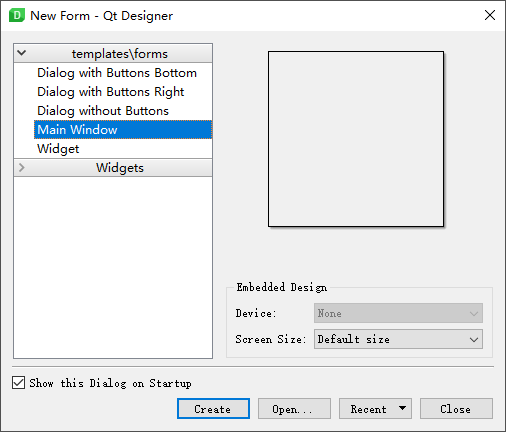Select Dialog with Buttons Right template
This screenshot has height=432, width=506.
click(110, 92)
